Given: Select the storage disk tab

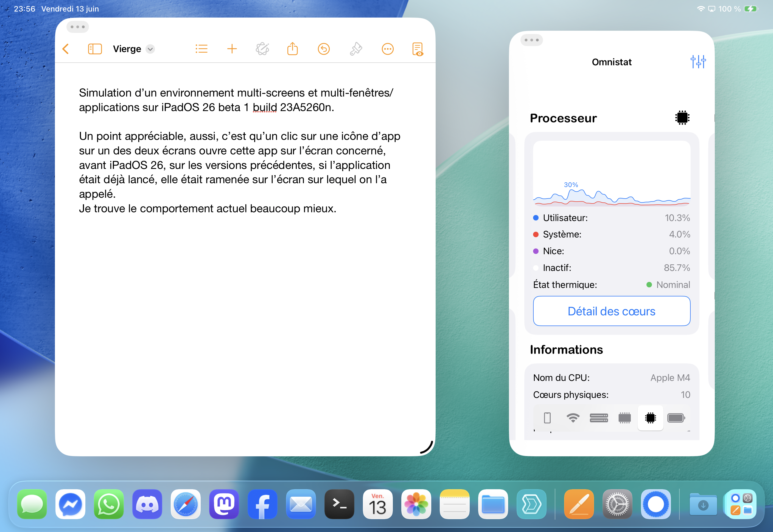Looking at the screenshot, I should (x=599, y=418).
